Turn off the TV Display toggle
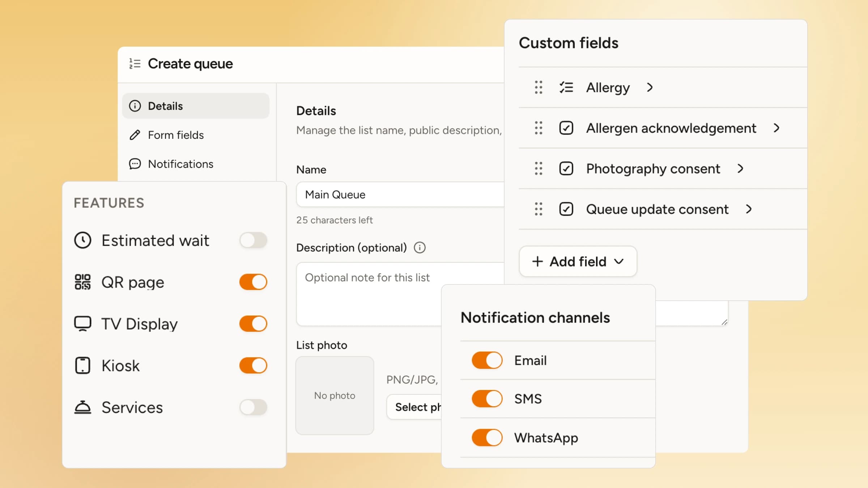This screenshot has width=868, height=488. pos(253,324)
